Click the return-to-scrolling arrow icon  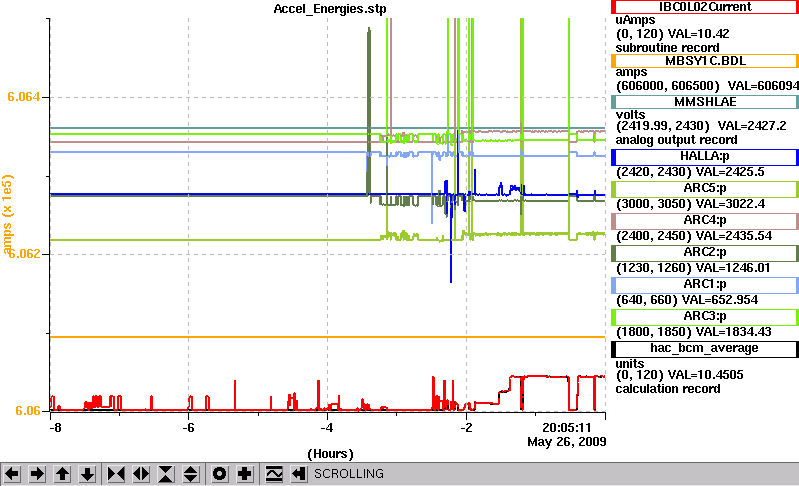pyautogui.click(x=299, y=474)
